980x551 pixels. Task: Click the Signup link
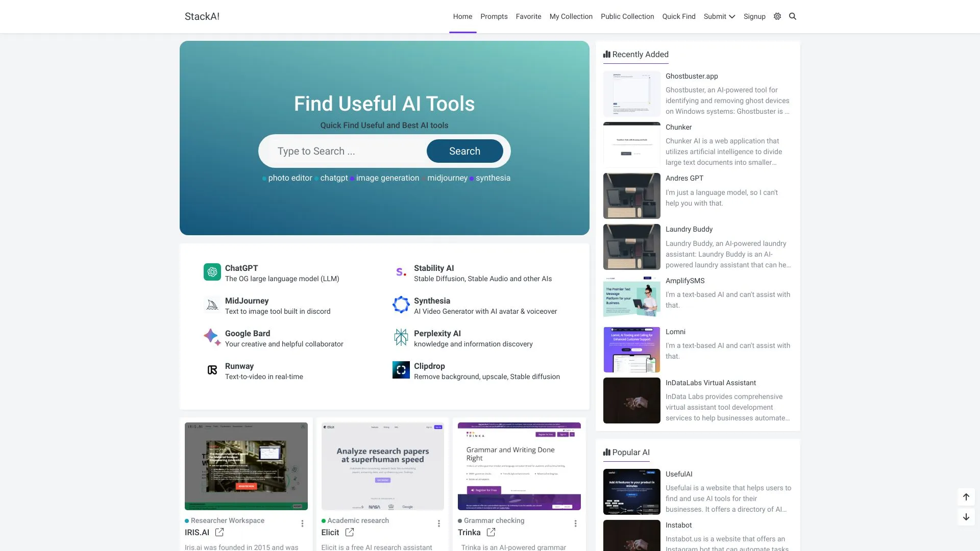[x=754, y=16]
